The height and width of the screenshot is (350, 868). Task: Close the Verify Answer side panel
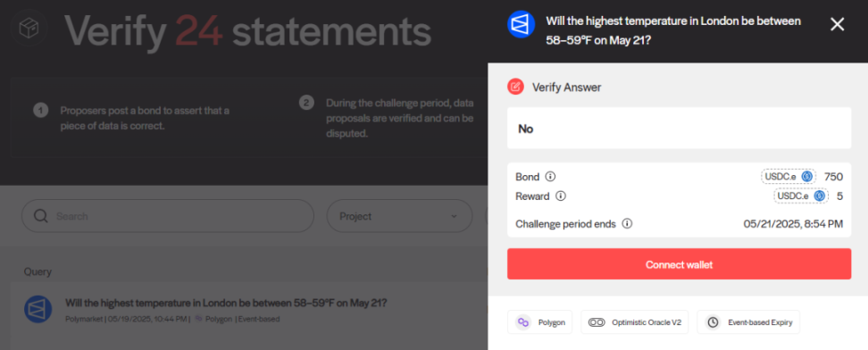point(838,24)
